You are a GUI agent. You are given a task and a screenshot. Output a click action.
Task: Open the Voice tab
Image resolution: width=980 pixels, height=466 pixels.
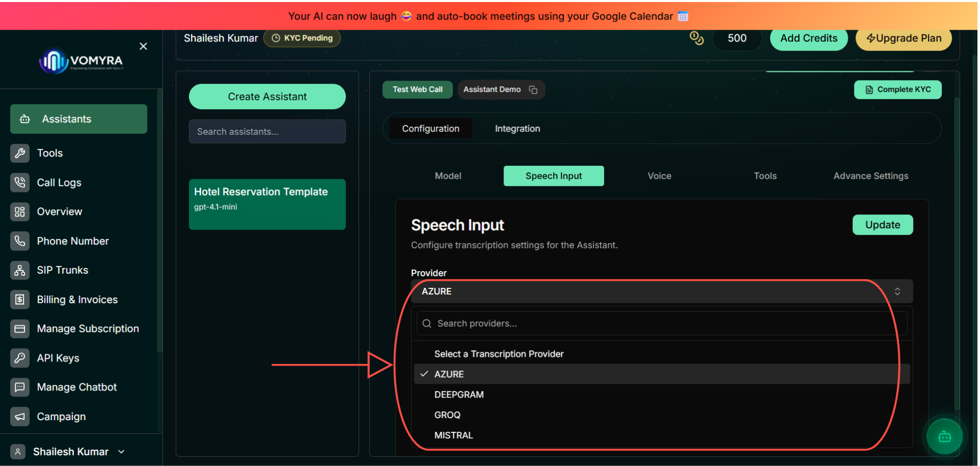(659, 176)
